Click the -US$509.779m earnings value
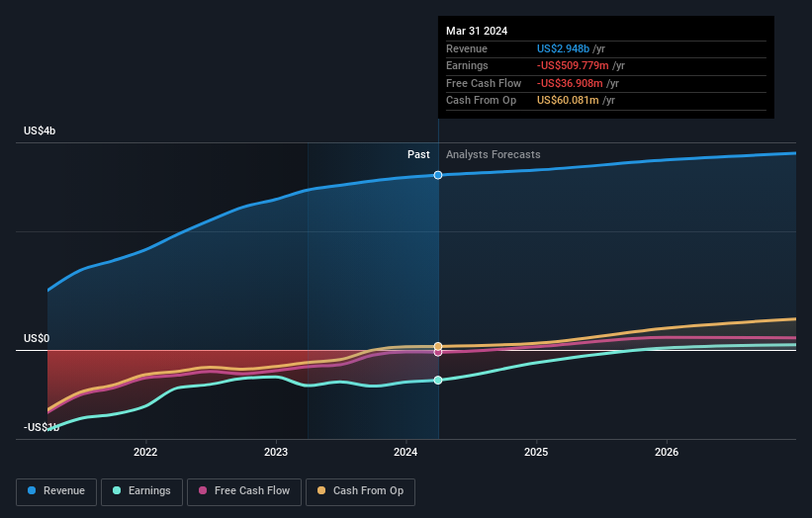Viewport: 812px width, 518px height. pos(573,65)
